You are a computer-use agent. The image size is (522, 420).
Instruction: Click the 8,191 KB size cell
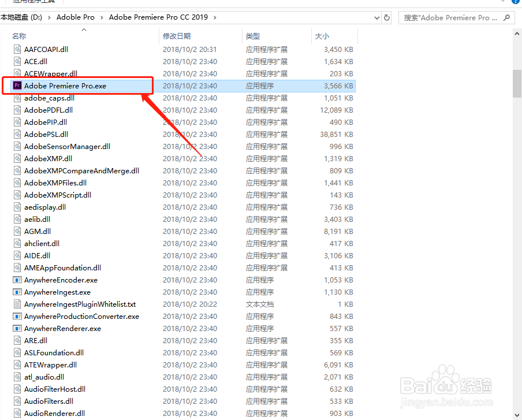point(338,231)
